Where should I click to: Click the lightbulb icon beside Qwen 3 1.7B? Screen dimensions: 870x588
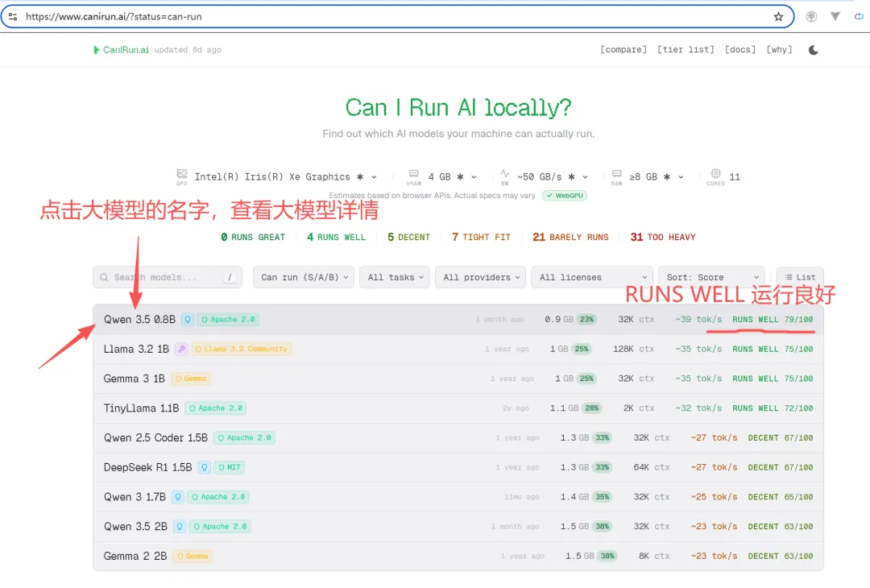tap(177, 497)
